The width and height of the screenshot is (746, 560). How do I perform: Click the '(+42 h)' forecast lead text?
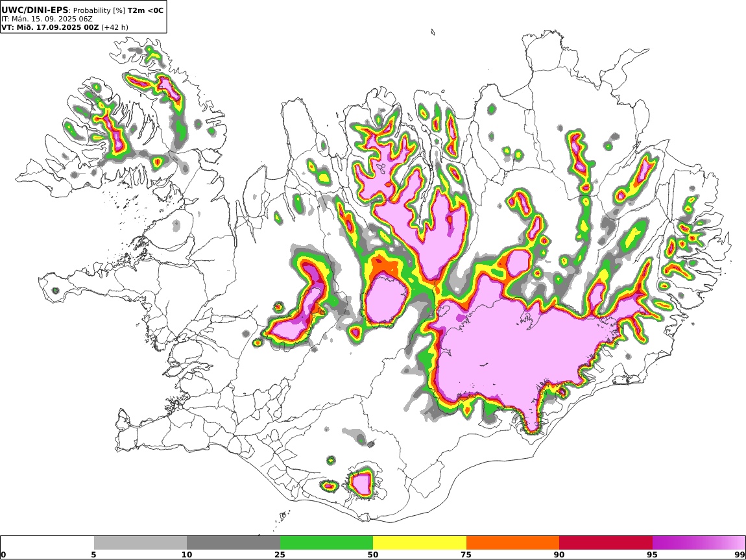(x=115, y=27)
